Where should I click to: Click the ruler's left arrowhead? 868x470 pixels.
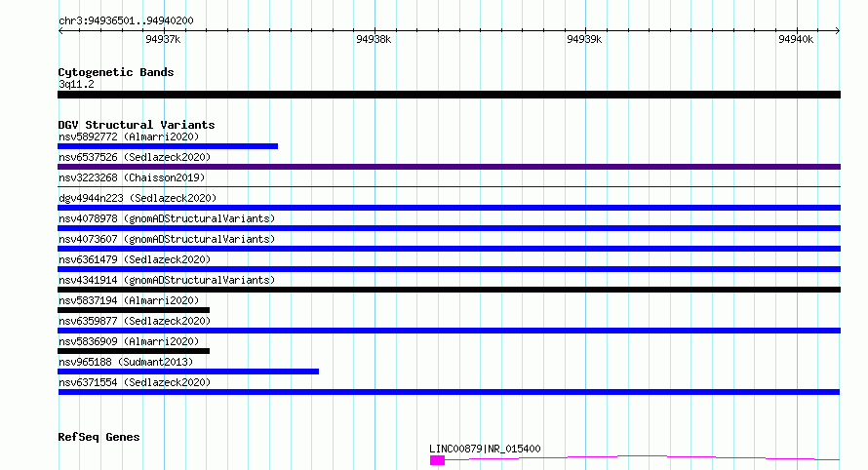coord(60,31)
